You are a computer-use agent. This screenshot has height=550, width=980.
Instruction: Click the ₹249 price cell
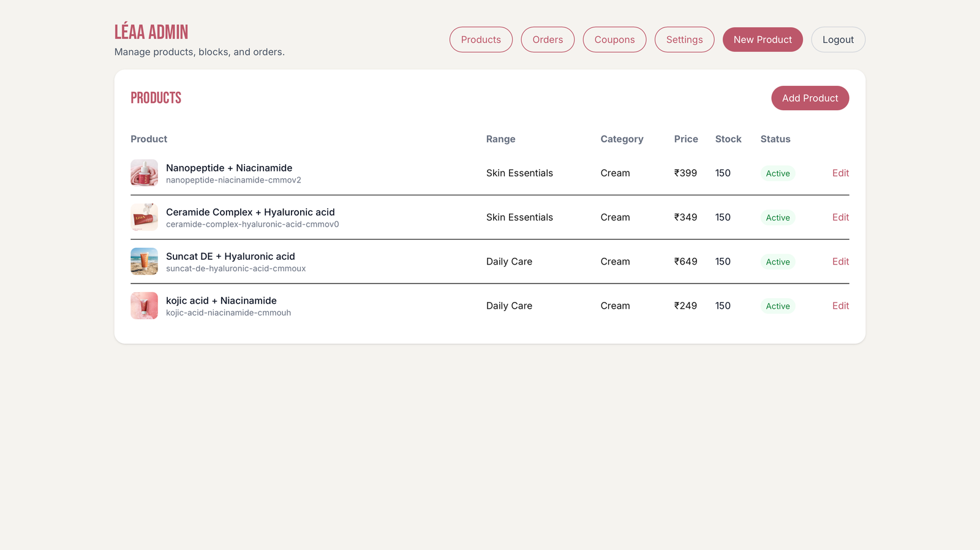tap(685, 306)
